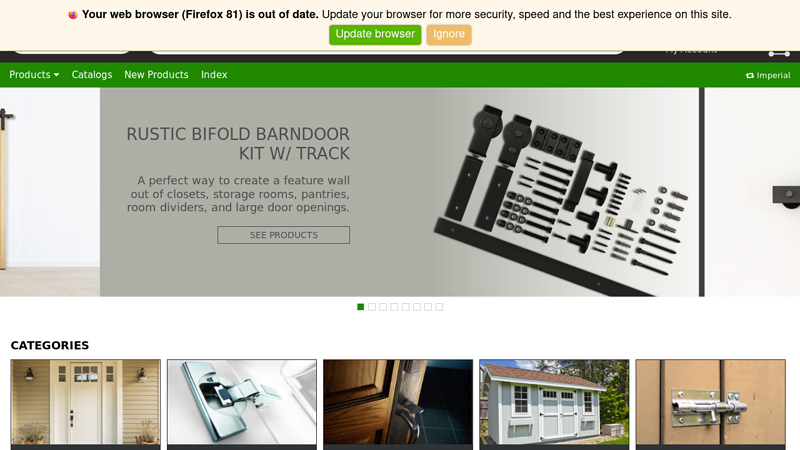The height and width of the screenshot is (450, 800).
Task: Open the wooden door handle category thumbnail
Action: (398, 402)
